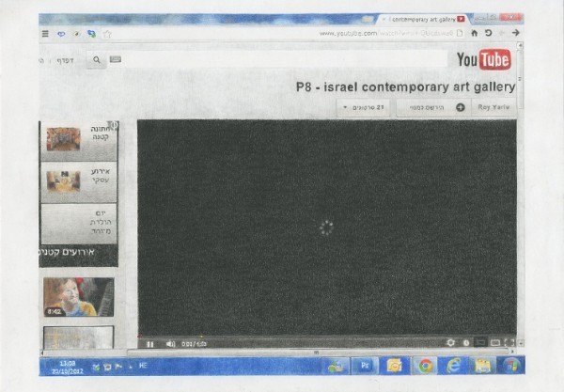Viewport: 564px width, 392px height.
Task: Toggle the large player view
Action: coord(495,343)
